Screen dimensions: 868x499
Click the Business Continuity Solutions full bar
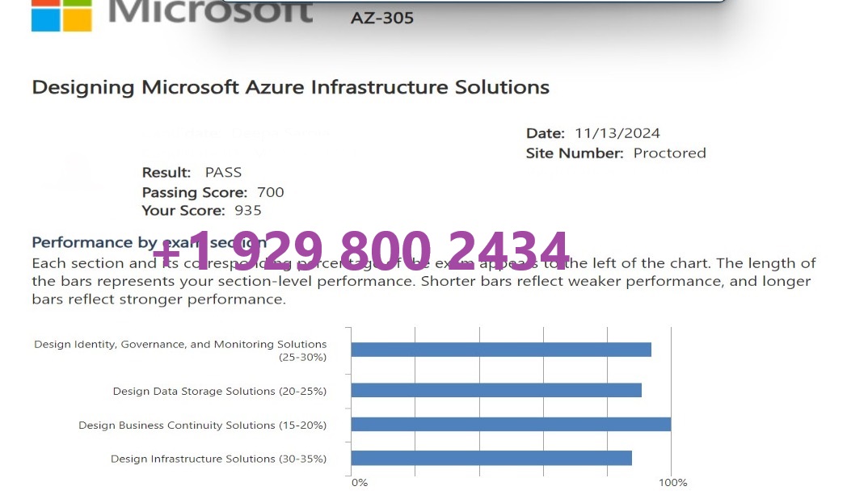coord(511,425)
